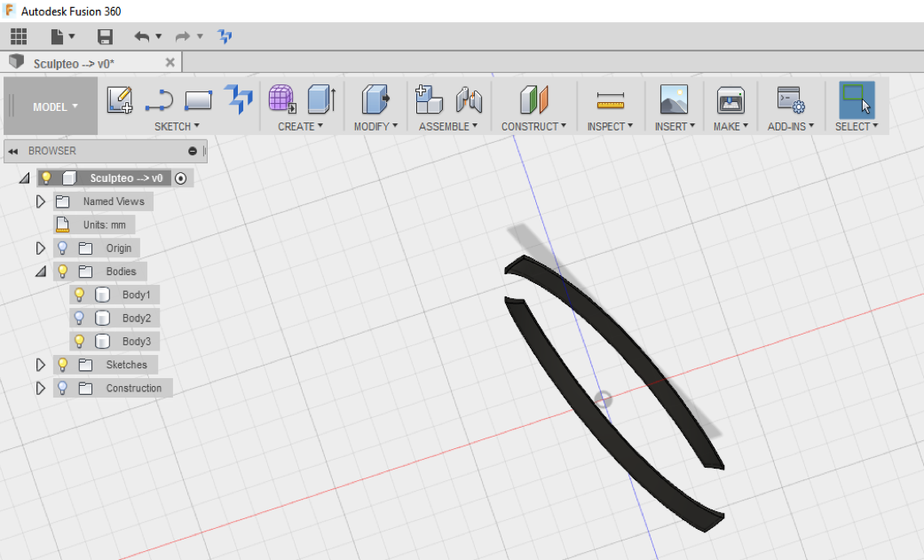The width and height of the screenshot is (924, 560).
Task: Select the Press Pull modify tool
Action: click(375, 99)
